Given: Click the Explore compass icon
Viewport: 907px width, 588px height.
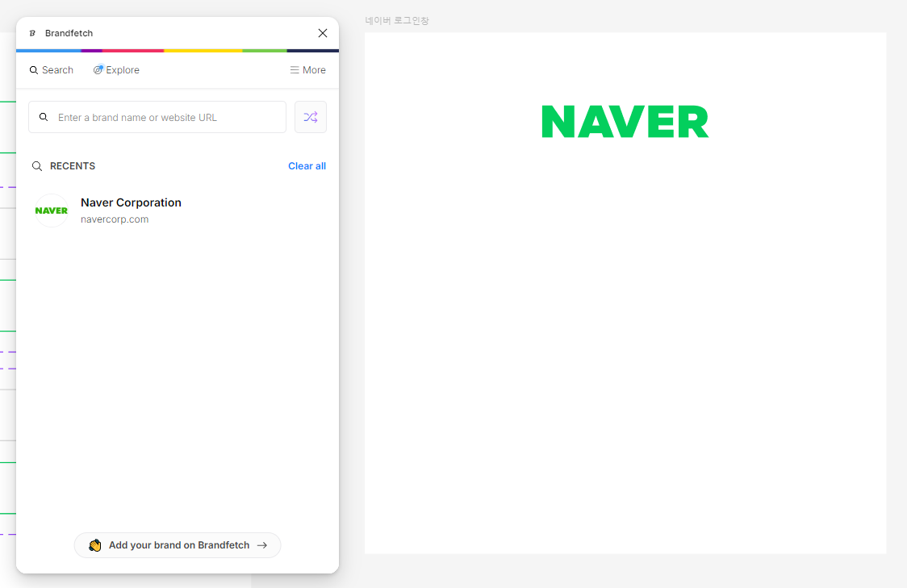Looking at the screenshot, I should (x=98, y=69).
